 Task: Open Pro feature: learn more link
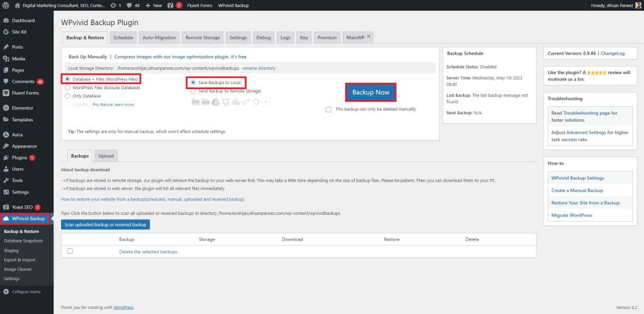113,104
